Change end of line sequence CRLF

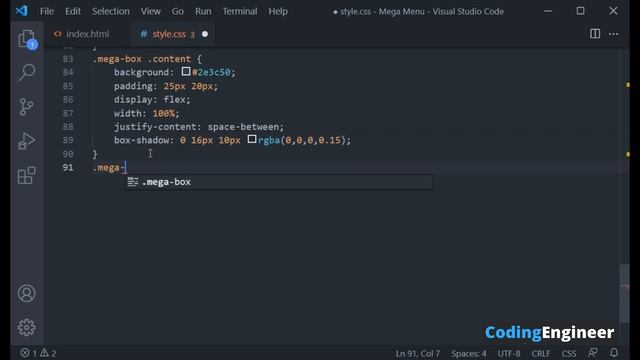tap(541, 353)
